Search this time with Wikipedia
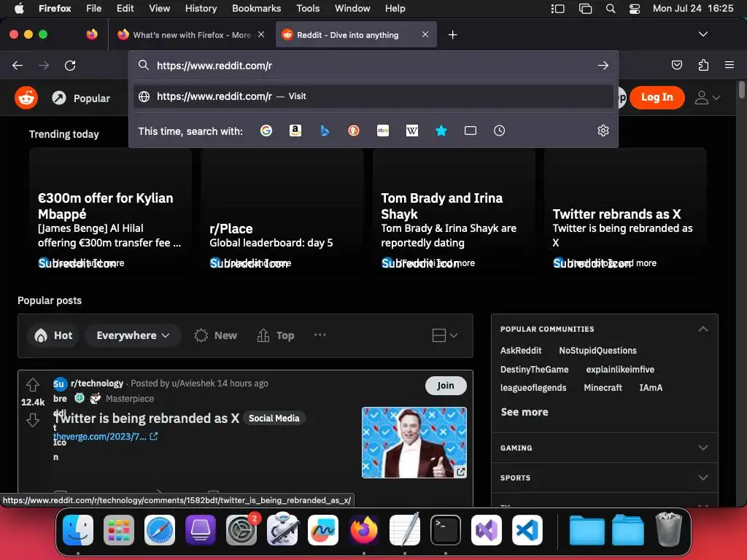Screen dimensions: 747x560 click(x=412, y=131)
